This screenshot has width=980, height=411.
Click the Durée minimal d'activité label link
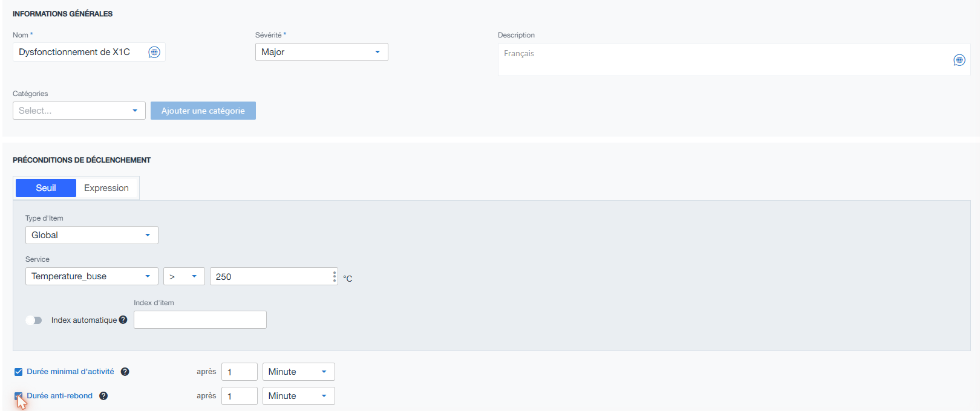(x=70, y=372)
